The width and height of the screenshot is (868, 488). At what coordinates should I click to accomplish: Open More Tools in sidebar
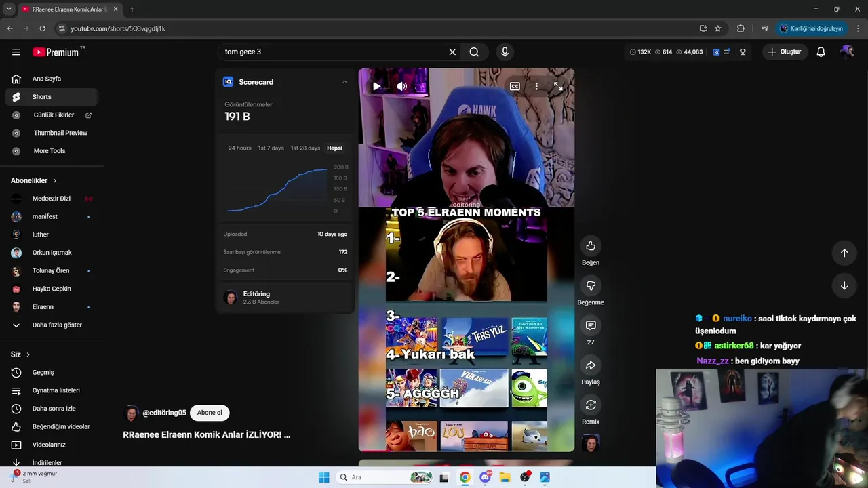[x=52, y=151]
